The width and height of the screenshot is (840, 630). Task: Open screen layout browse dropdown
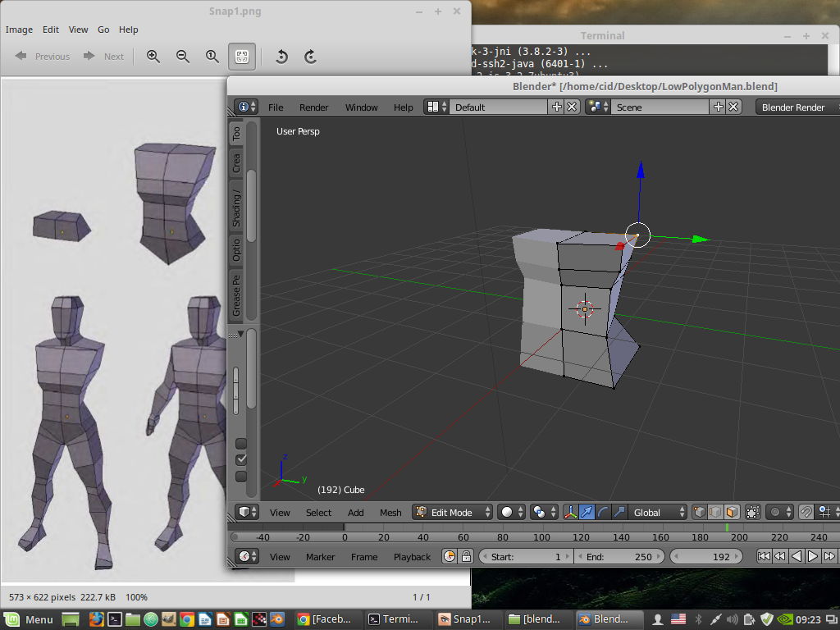[436, 107]
